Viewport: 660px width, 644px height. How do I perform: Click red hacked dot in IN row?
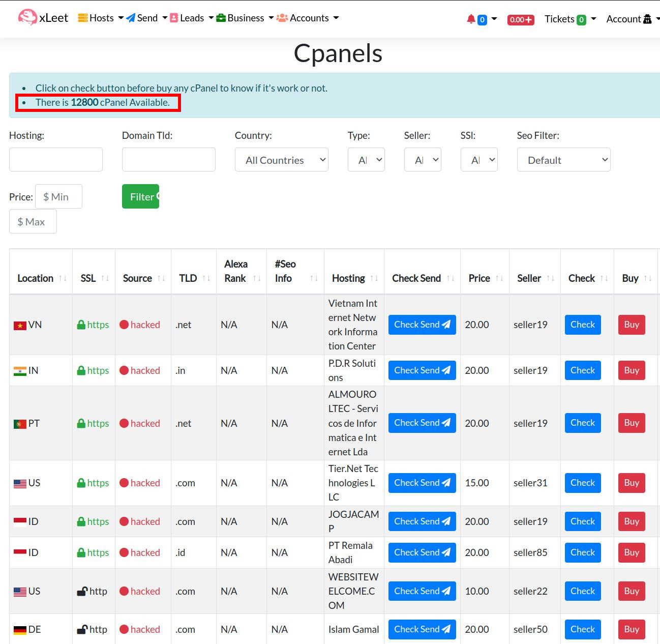124,370
